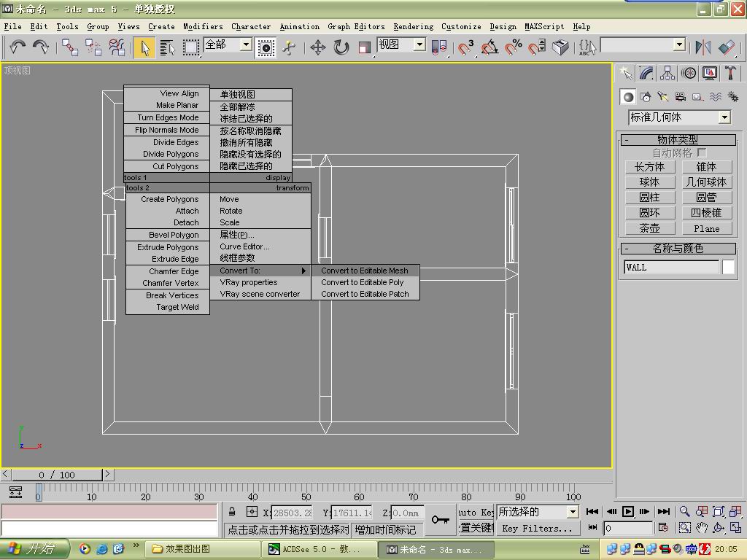747x560 pixels.
Task: Toggle the selection lock padlock
Action: (232, 512)
